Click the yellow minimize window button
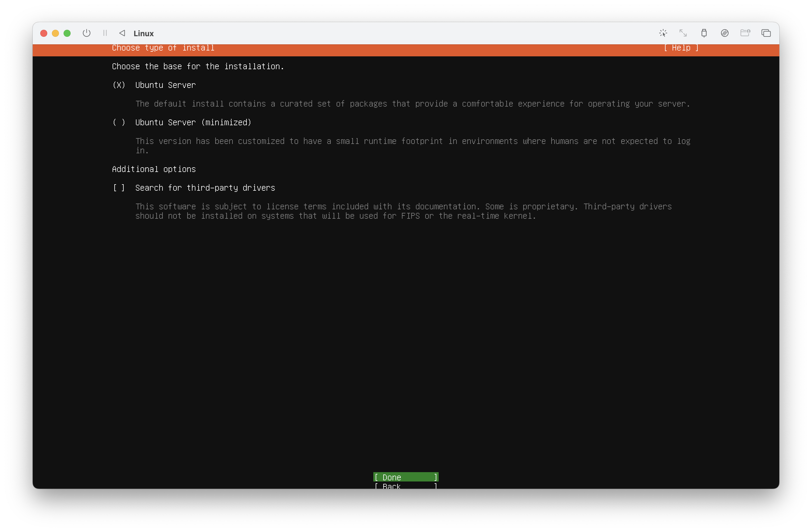 click(x=55, y=33)
